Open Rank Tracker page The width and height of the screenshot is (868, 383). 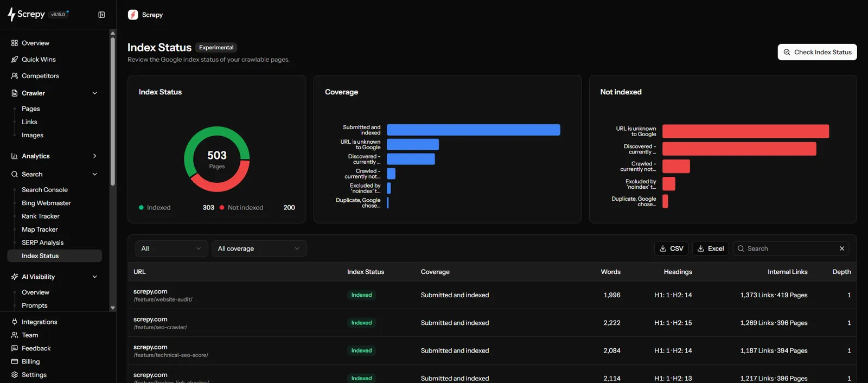click(x=41, y=216)
